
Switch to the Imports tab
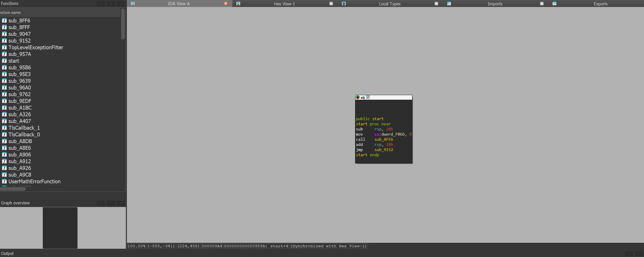(495, 4)
